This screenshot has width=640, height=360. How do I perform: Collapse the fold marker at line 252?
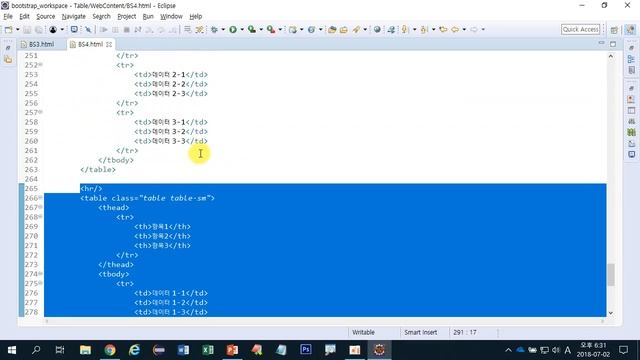40,64
